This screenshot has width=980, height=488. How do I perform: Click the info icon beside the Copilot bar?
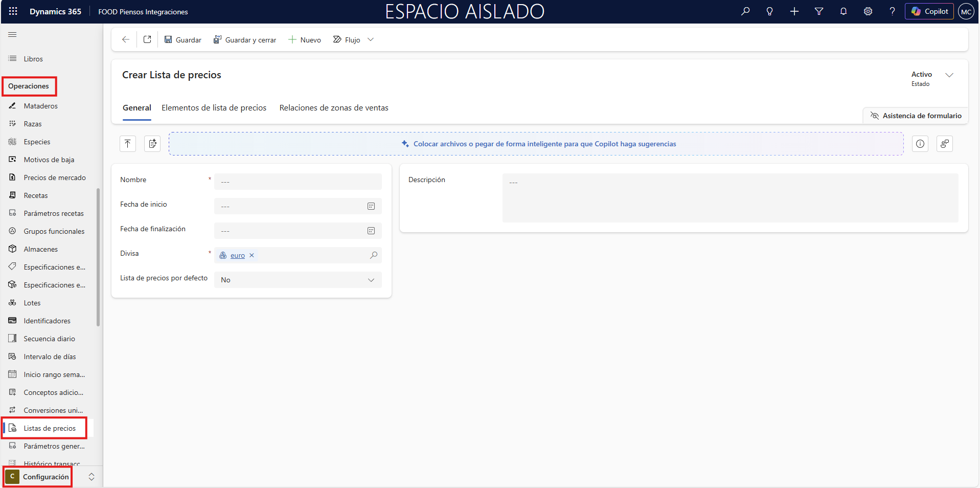pos(920,144)
